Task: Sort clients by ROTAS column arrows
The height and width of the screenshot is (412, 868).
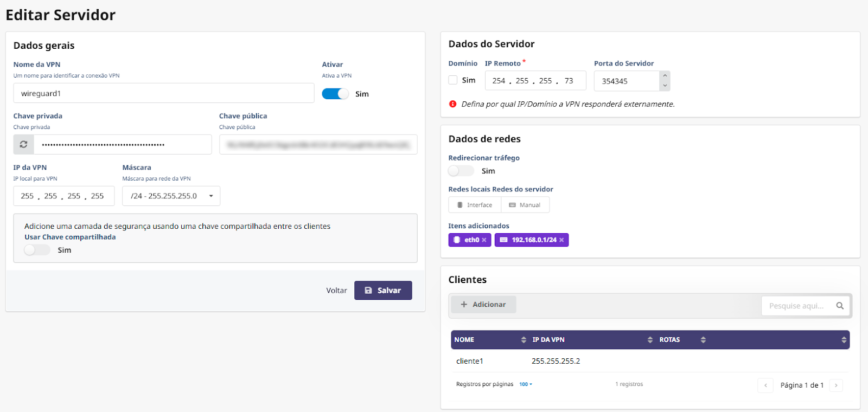Action: pyautogui.click(x=703, y=340)
